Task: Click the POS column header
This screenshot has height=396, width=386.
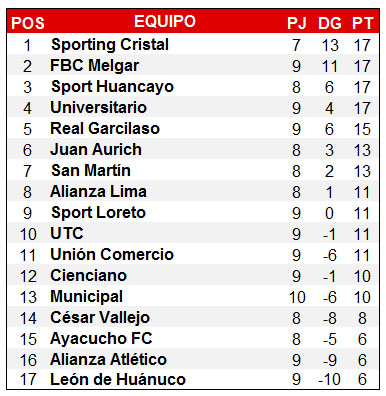Action: point(28,23)
